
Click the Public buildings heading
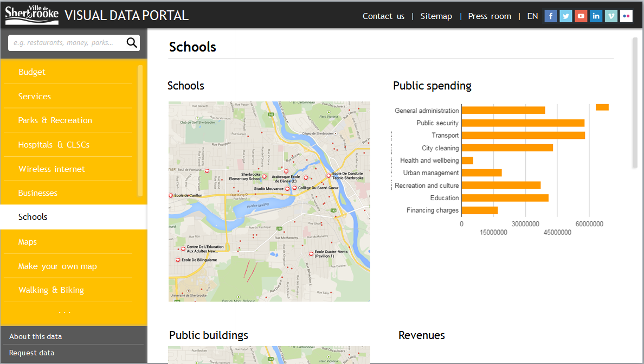coord(209,336)
